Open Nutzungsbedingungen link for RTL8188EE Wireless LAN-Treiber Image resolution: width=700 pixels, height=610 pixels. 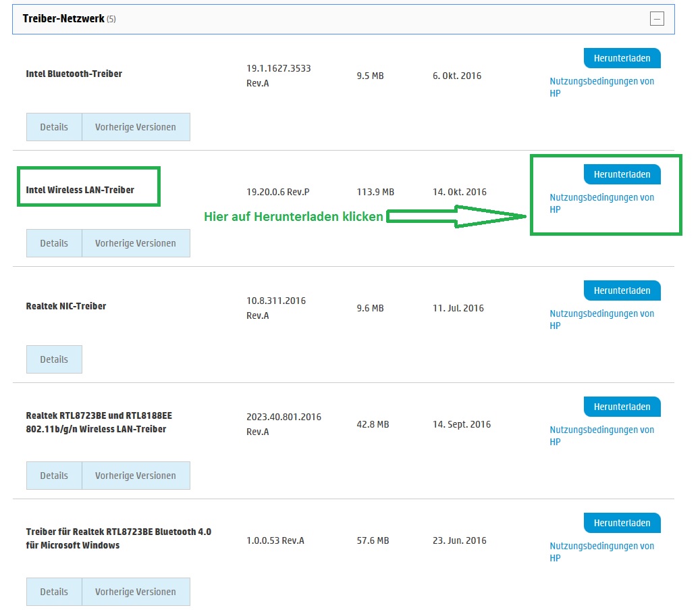[x=602, y=436]
